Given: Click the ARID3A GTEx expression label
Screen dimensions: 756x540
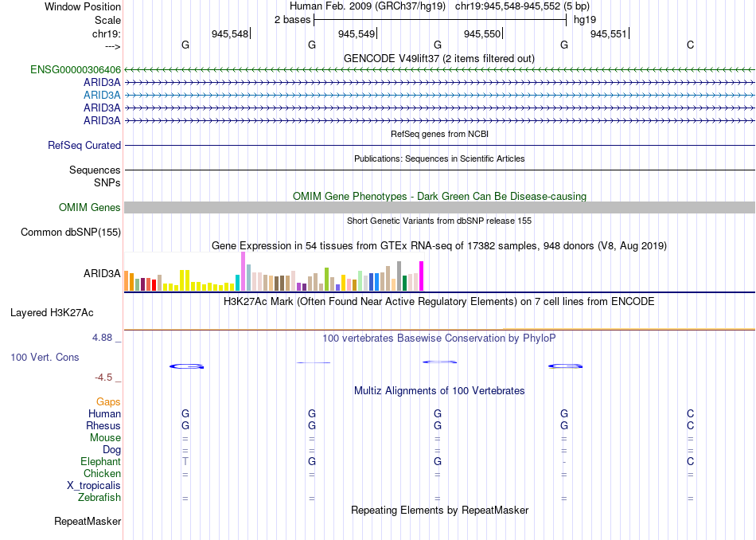Looking at the screenshot, I should (102, 274).
